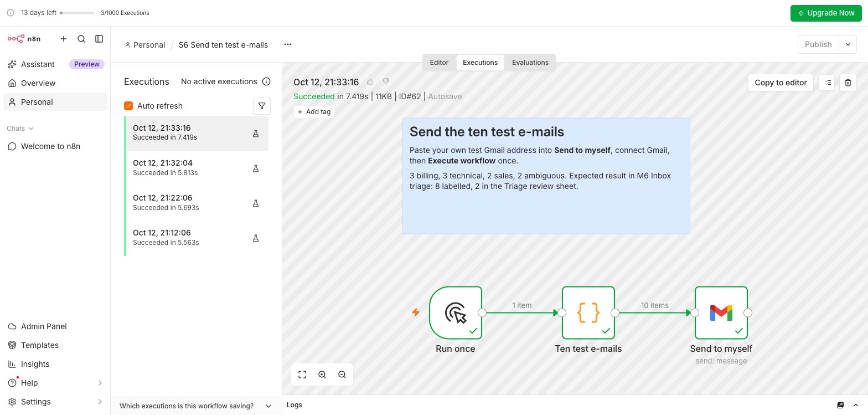The height and width of the screenshot is (415, 868).
Task: Select the Run once trigger node
Action: click(x=456, y=312)
